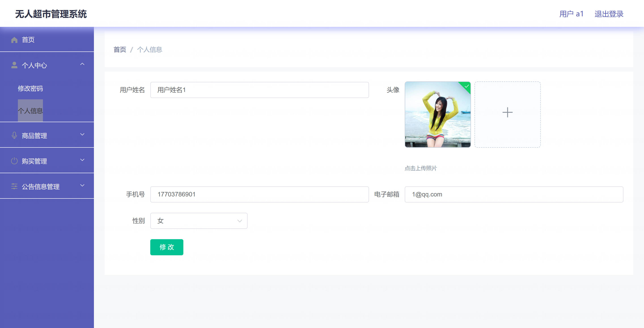Click the 无人超市管理系统 title
Viewport: 644px width, 328px height.
51,14
